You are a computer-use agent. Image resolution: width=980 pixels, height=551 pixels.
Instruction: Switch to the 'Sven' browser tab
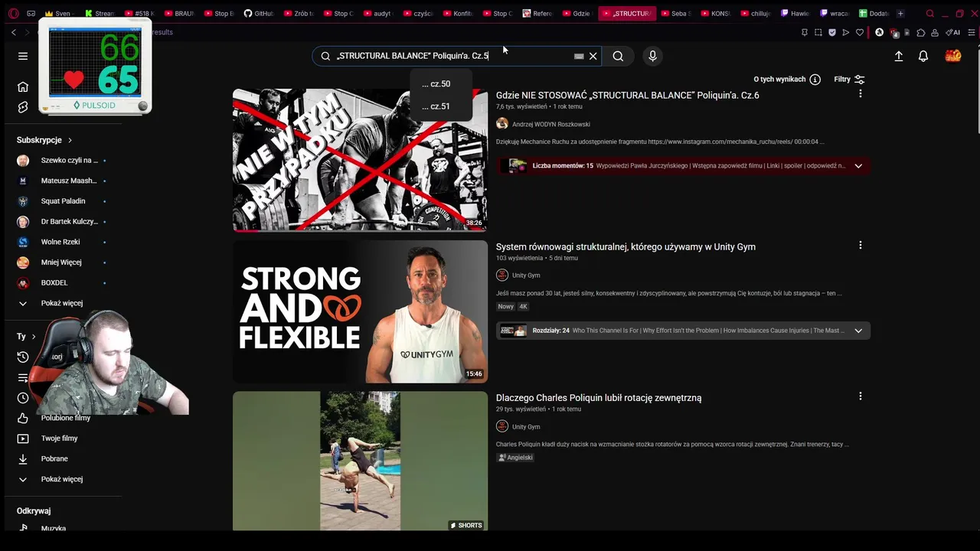point(60,13)
